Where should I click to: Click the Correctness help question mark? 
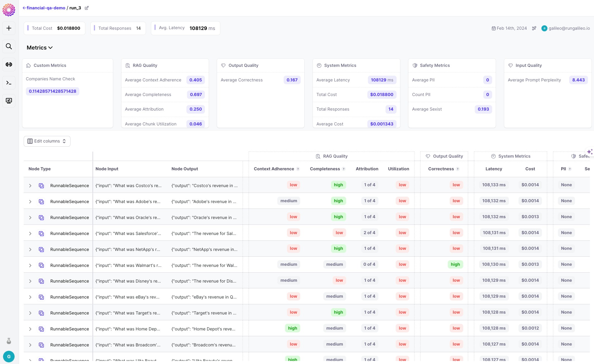pos(458,169)
